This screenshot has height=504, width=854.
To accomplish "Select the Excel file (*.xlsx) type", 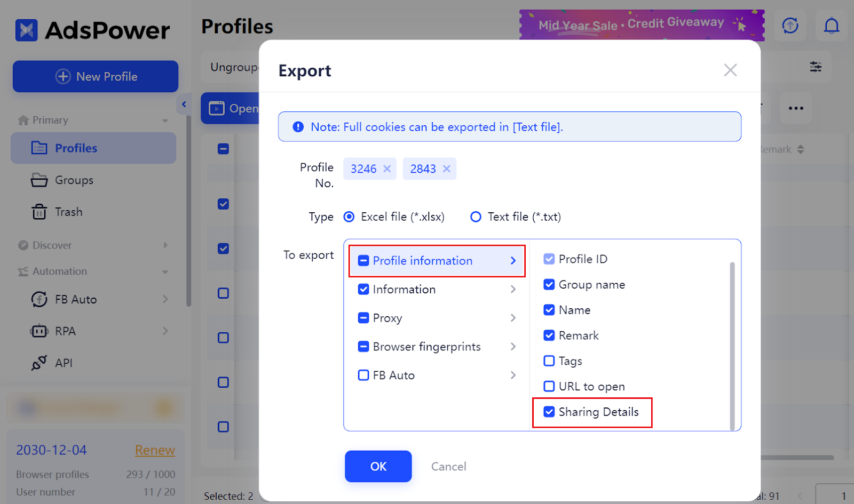I will point(349,217).
